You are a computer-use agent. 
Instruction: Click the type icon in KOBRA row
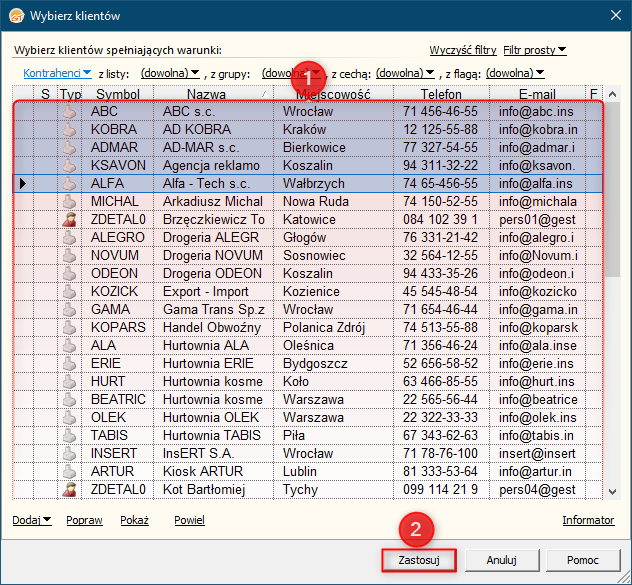click(70, 130)
